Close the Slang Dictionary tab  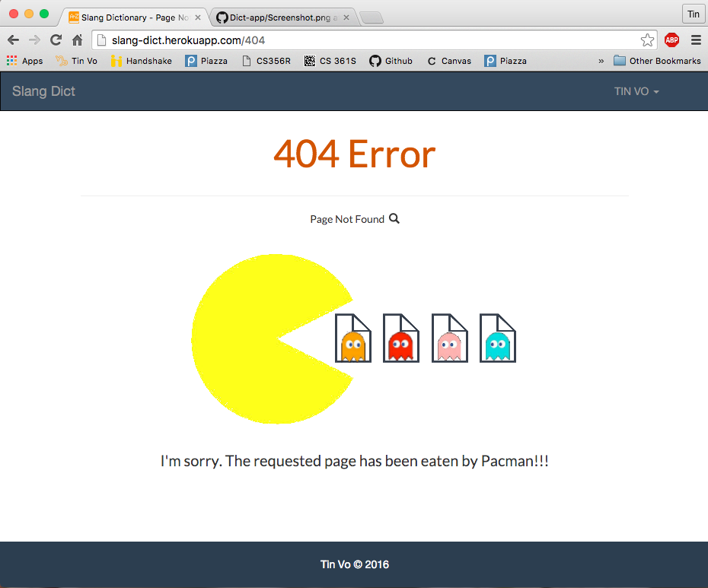point(198,17)
